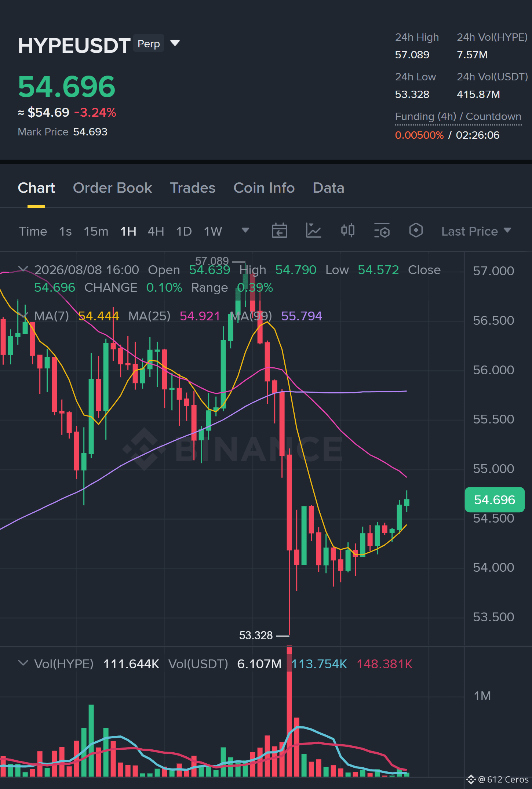Click the countdown timer 02:26:06

(x=478, y=135)
